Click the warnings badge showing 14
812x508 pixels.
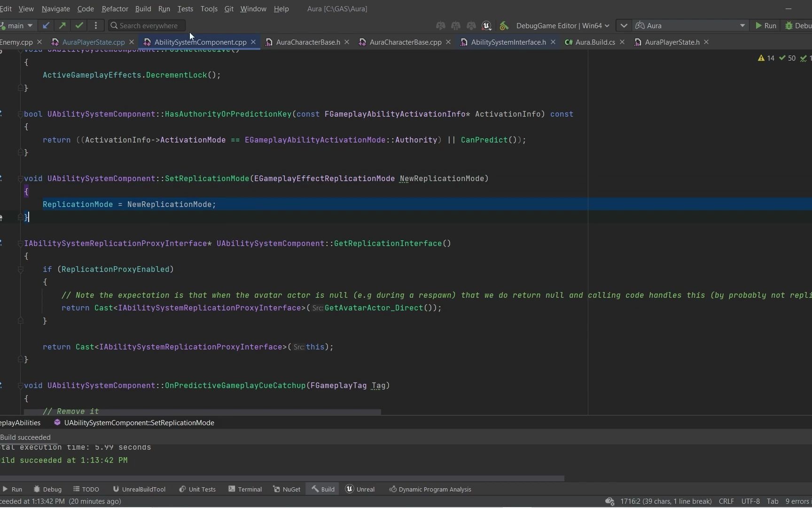tap(767, 58)
